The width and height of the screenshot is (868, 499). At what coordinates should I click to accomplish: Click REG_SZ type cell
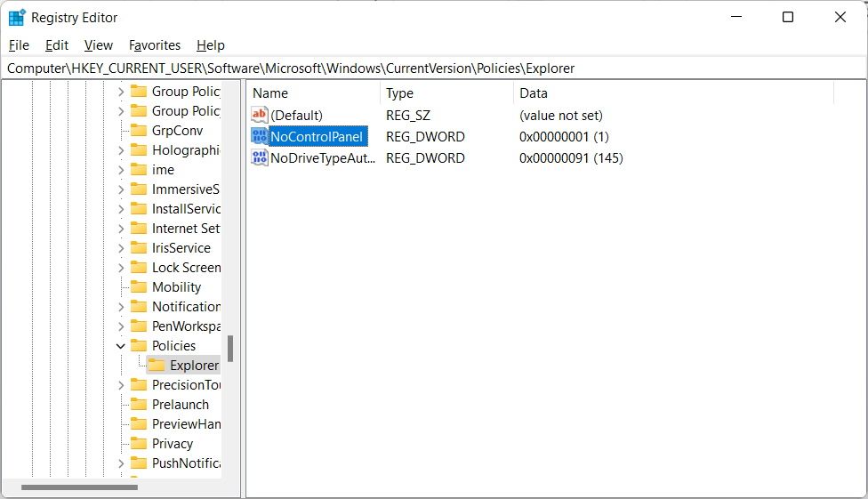408,116
